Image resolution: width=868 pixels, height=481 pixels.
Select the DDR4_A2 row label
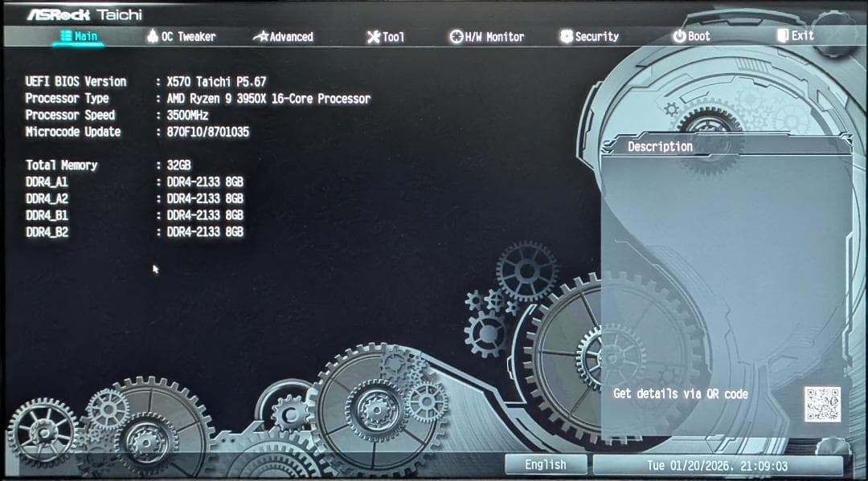[47, 198]
